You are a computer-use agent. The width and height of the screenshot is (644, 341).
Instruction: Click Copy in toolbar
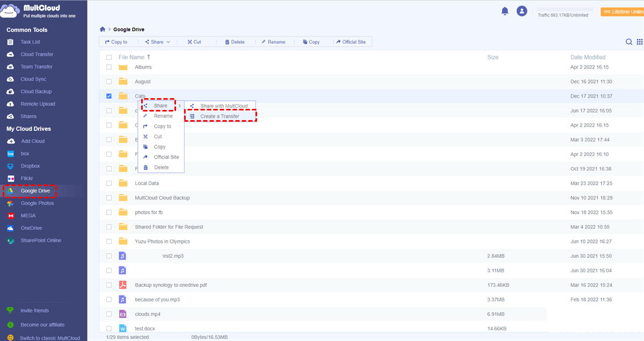pyautogui.click(x=311, y=42)
